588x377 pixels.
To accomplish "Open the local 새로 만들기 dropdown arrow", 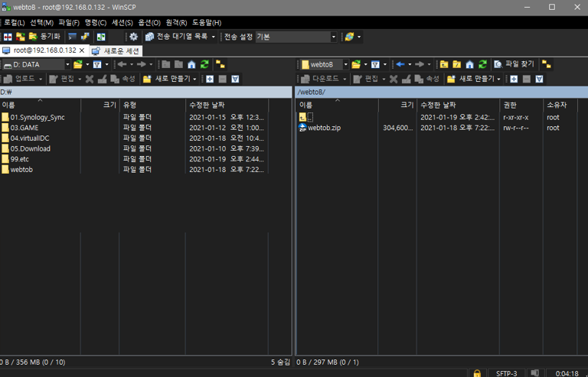I will pos(194,79).
